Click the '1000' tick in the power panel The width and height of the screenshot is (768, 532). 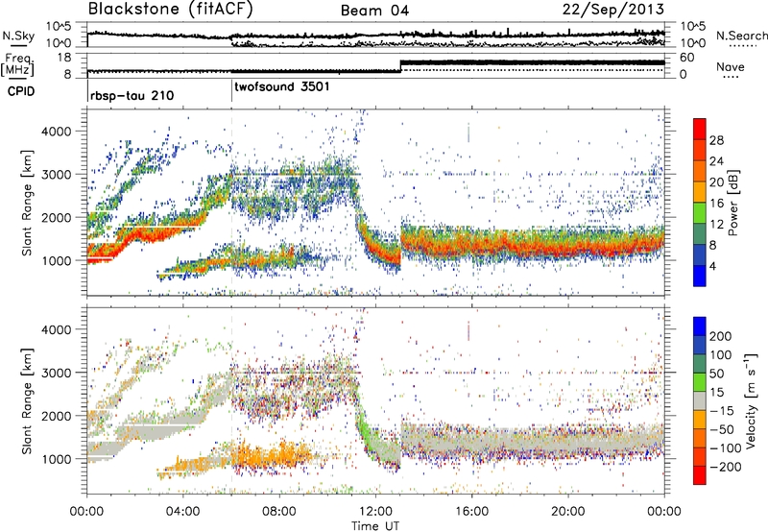56,260
